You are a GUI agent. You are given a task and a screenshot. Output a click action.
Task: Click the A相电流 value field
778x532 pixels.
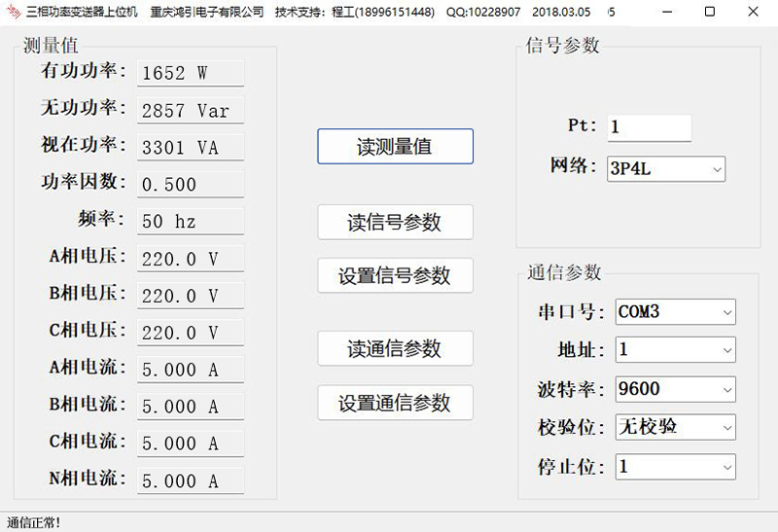pos(191,370)
